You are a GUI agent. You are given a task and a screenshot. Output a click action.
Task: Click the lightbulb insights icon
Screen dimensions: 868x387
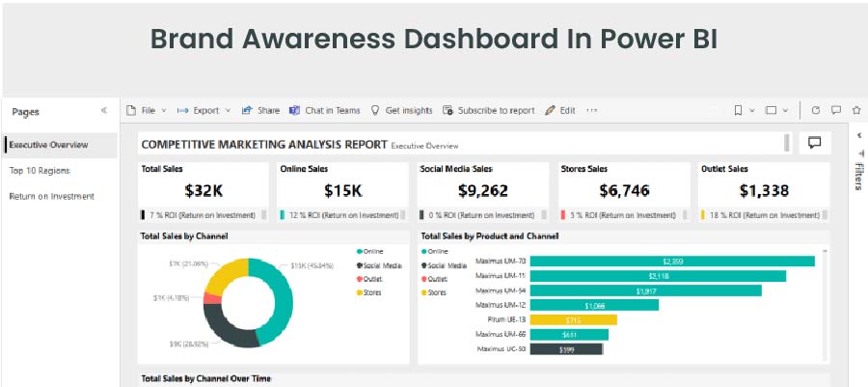tap(375, 110)
